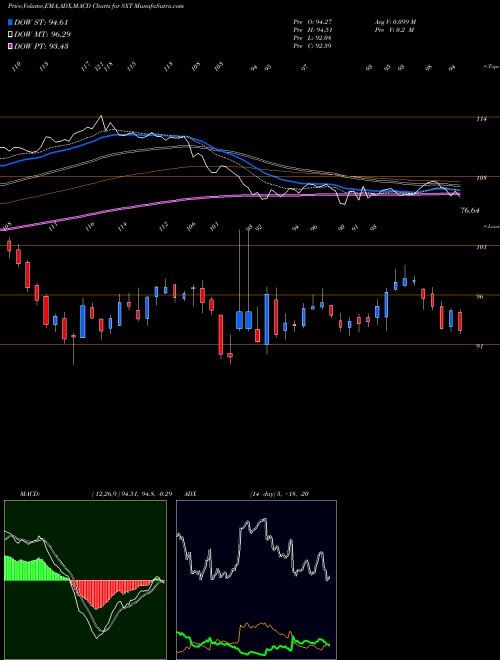Select the 'DOW MT: 96.29' legend label
The width and height of the screenshot is (500, 660).
pyautogui.click(x=43, y=35)
